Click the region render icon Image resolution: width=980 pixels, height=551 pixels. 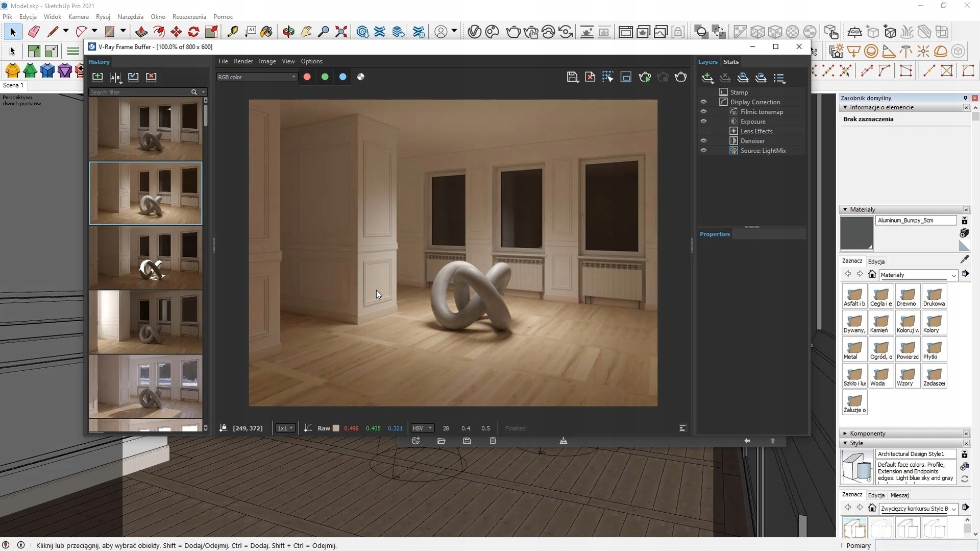point(626,77)
